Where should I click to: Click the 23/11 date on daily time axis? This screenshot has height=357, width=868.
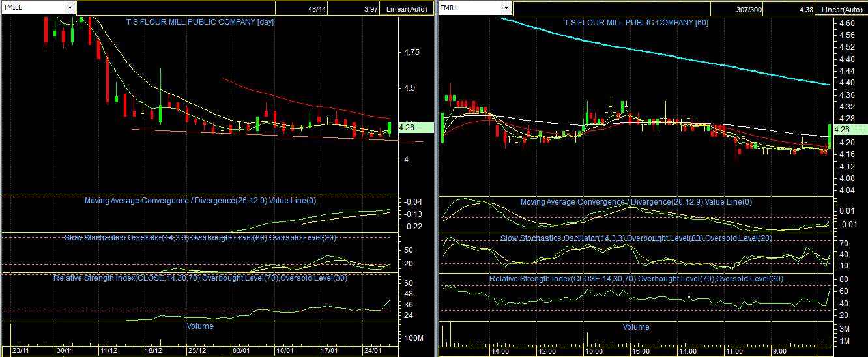click(21, 350)
